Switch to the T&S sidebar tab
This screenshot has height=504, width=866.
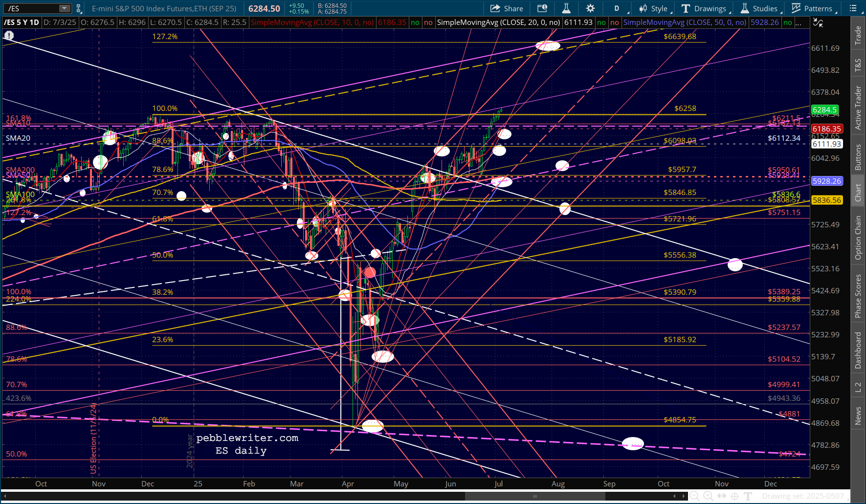tap(858, 66)
